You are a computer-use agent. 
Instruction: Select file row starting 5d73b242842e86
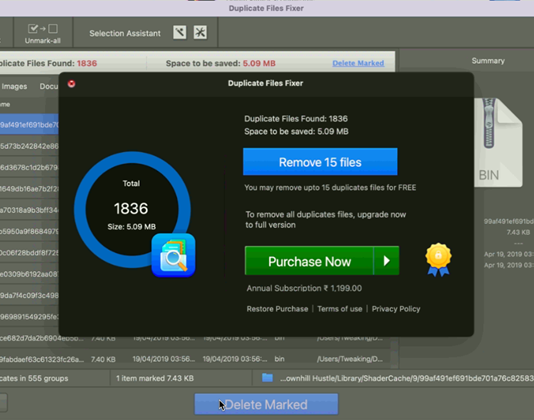[29, 146]
